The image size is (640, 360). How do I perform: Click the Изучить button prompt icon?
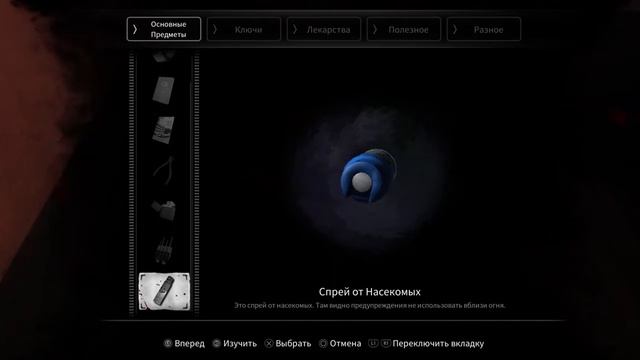(x=217, y=344)
